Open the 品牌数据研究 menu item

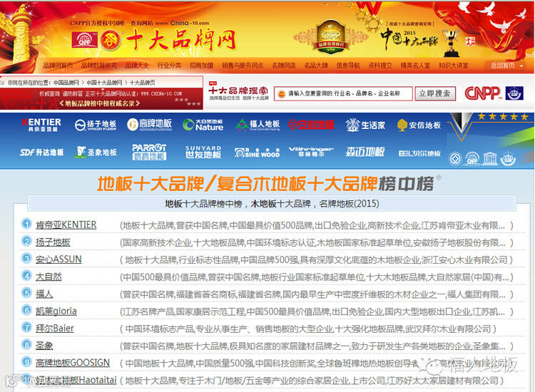click(99, 66)
